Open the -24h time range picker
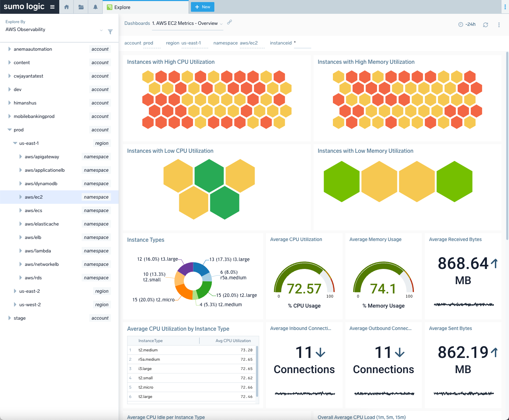Screen dimensions: 509x420 point(467,24)
